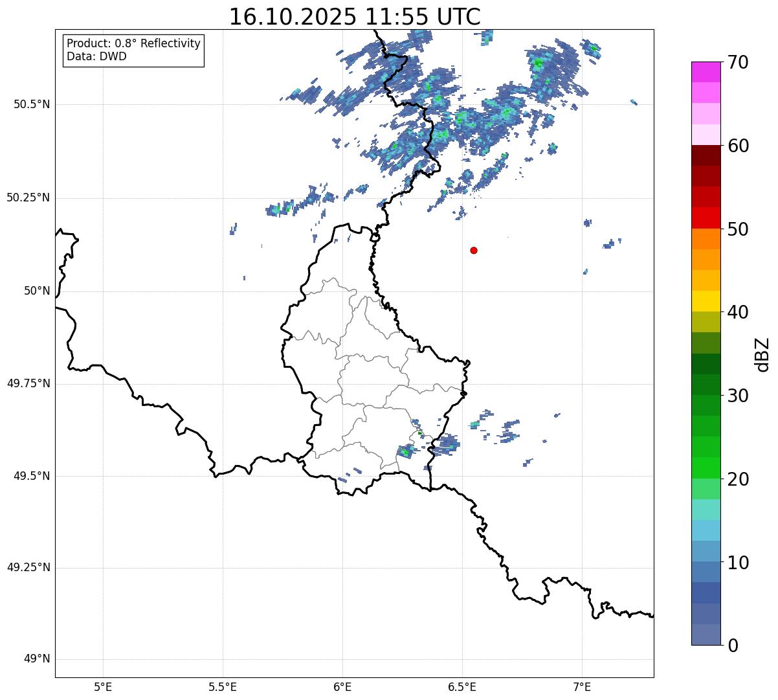This screenshot has height=700, width=778.
Task: Pick the olive colorbar swatch just below 40
Action: pyautogui.click(x=706, y=322)
